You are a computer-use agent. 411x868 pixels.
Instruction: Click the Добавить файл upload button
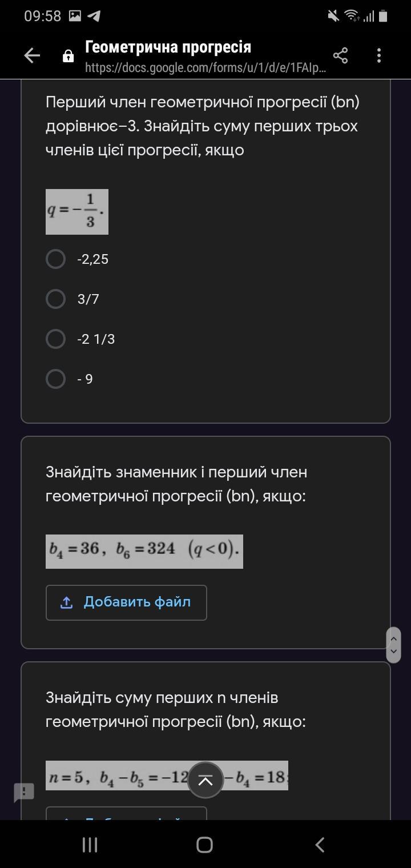(126, 602)
